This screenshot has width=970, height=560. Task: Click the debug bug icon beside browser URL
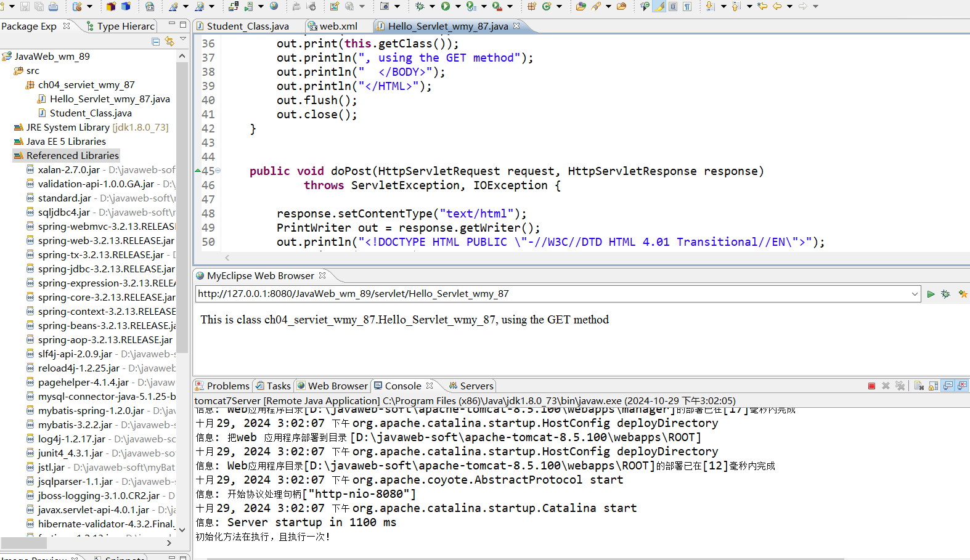tap(945, 294)
